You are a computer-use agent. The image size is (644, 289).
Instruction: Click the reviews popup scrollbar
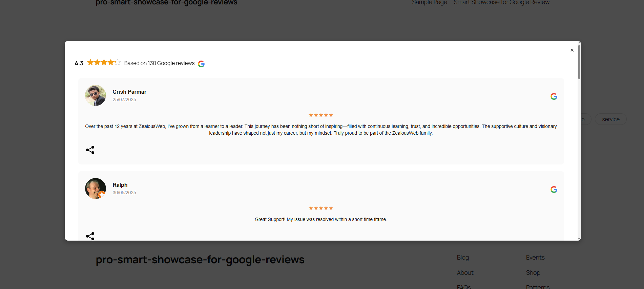coord(579,63)
